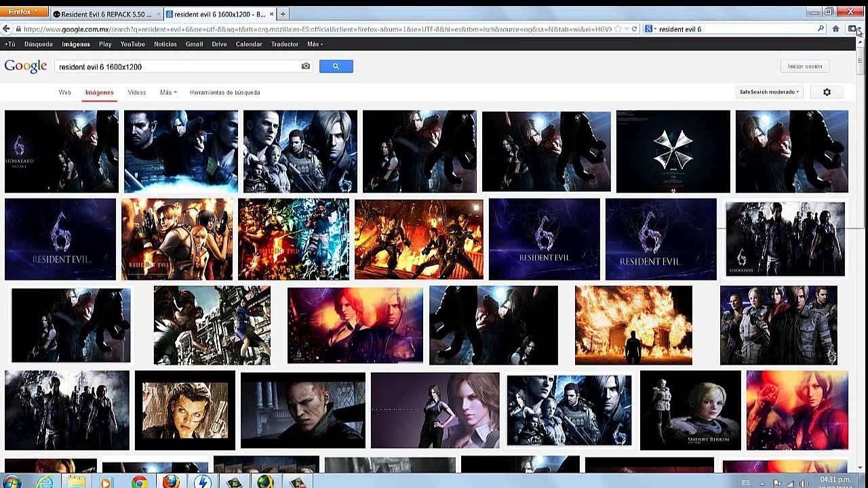
Task: Reload the current page
Action: [x=634, y=29]
